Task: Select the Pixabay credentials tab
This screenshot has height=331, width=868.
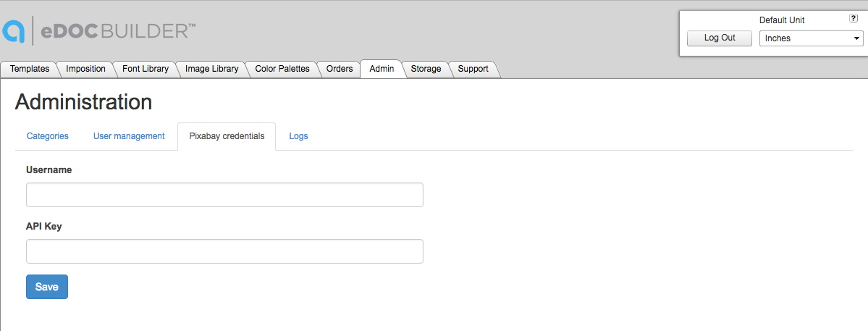Action: tap(227, 136)
